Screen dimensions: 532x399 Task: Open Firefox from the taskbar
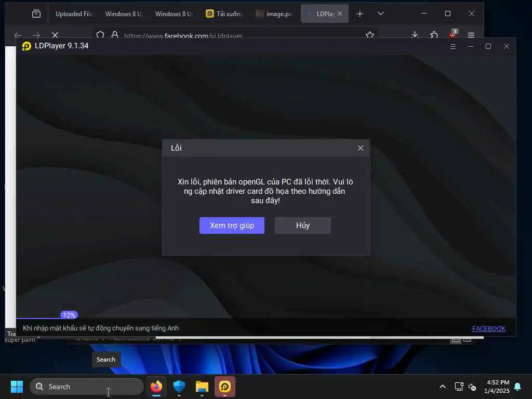156,387
